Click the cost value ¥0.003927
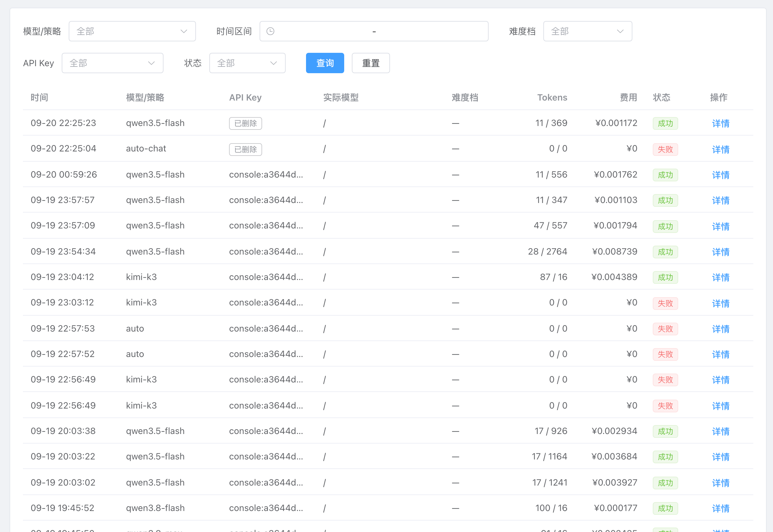This screenshot has height=532, width=773. coord(614,482)
